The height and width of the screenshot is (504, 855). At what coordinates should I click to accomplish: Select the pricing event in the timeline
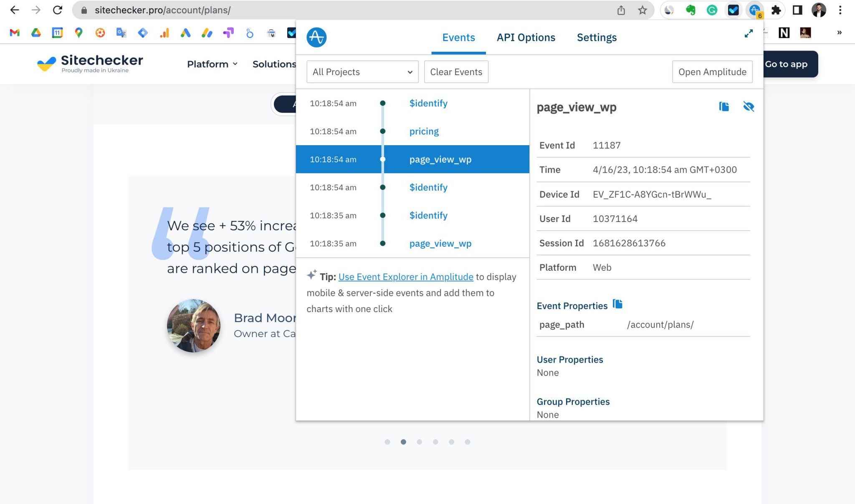point(424,131)
